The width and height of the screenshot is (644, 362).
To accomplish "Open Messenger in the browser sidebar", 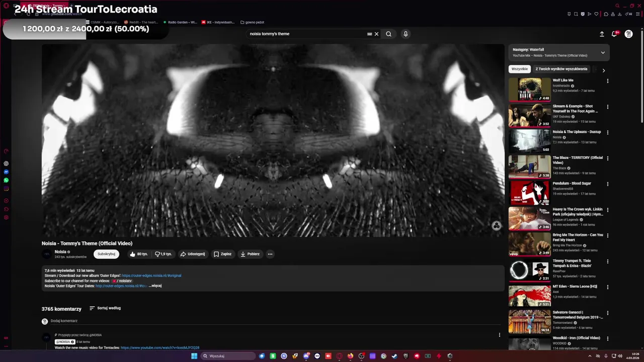I will pyautogui.click(x=6, y=172).
